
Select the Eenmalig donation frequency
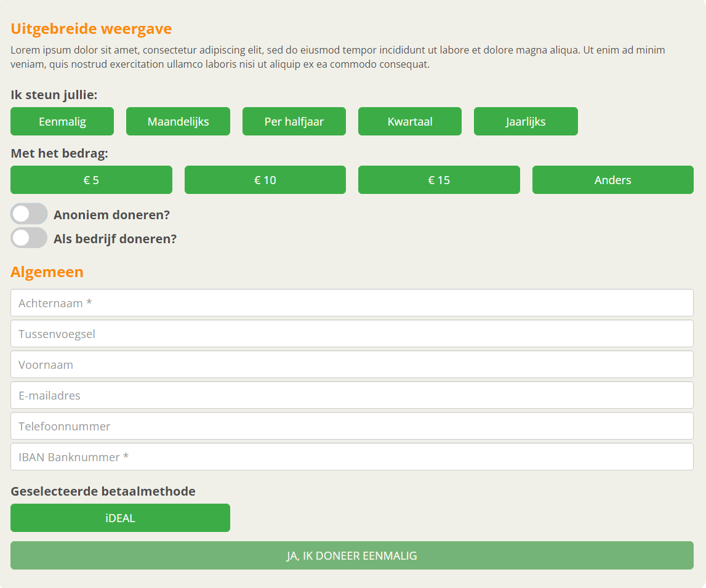62,121
